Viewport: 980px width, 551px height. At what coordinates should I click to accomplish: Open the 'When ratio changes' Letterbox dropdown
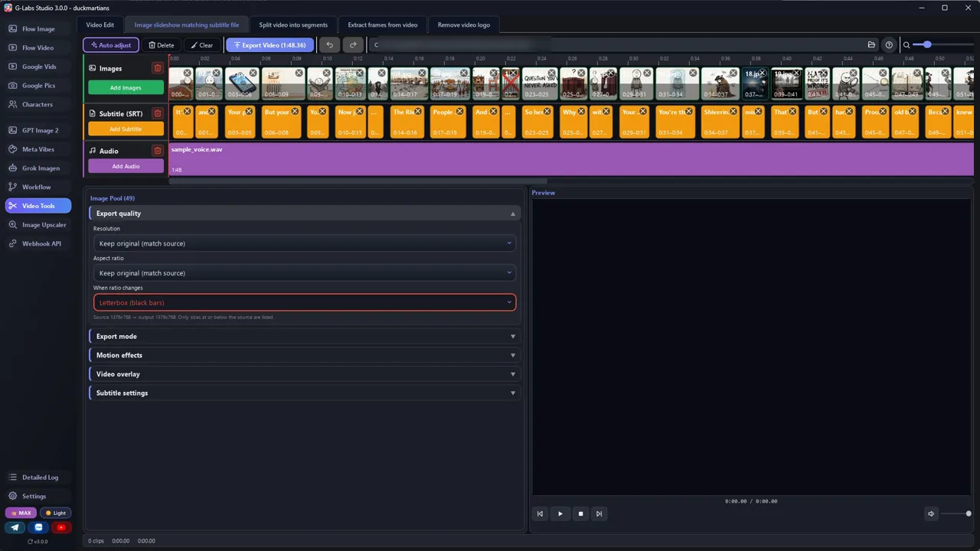point(305,302)
